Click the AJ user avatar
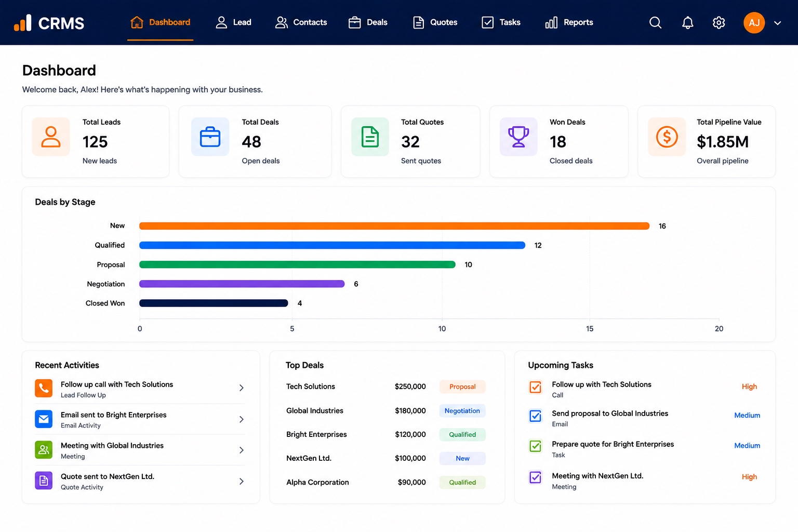This screenshot has height=532, width=798. (x=754, y=22)
